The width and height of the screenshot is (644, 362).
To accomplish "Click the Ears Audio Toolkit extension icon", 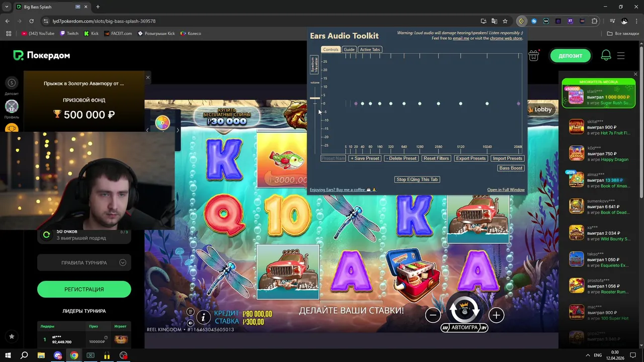I will (x=521, y=21).
